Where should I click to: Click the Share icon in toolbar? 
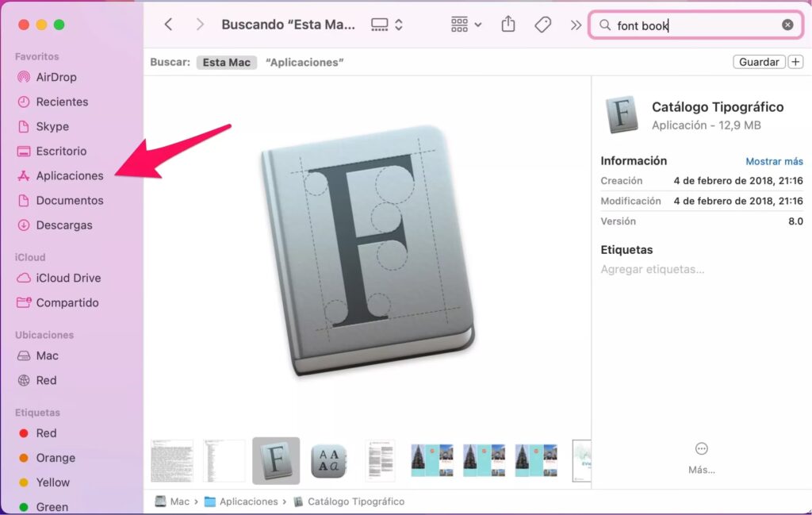point(508,25)
